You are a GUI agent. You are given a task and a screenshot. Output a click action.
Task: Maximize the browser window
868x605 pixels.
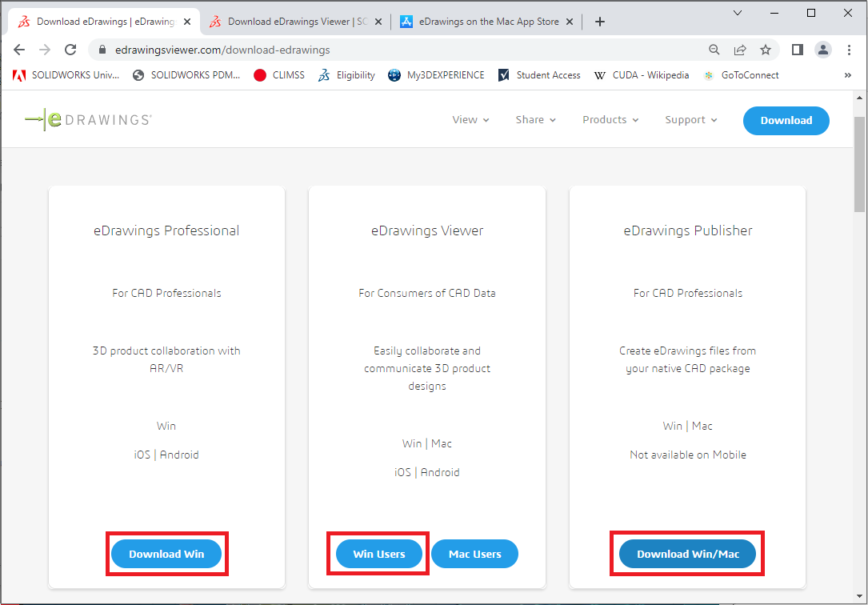point(811,13)
